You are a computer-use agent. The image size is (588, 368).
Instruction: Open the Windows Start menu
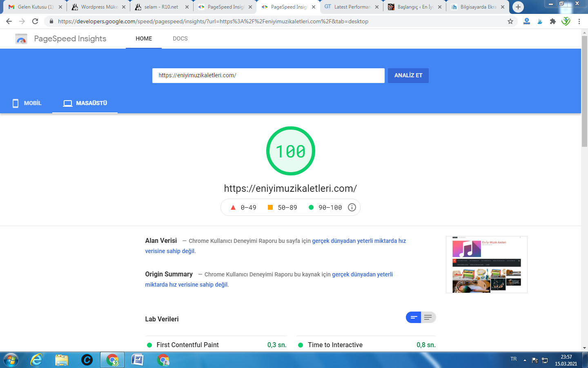pos(11,360)
